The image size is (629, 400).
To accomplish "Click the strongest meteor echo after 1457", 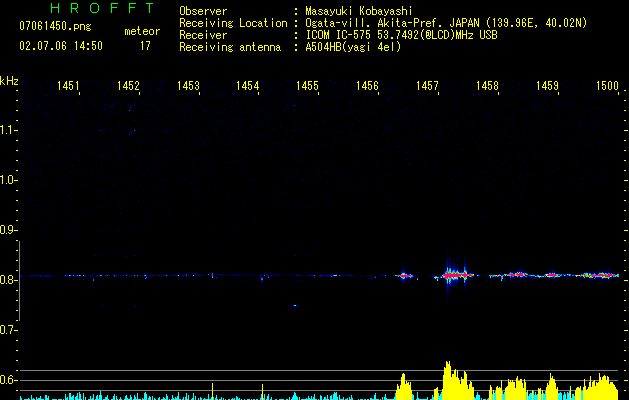I will pyautogui.click(x=455, y=275).
